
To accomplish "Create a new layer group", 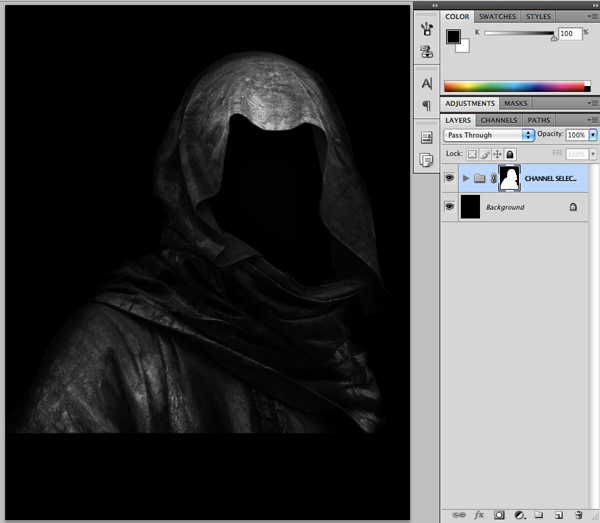I will tap(539, 514).
